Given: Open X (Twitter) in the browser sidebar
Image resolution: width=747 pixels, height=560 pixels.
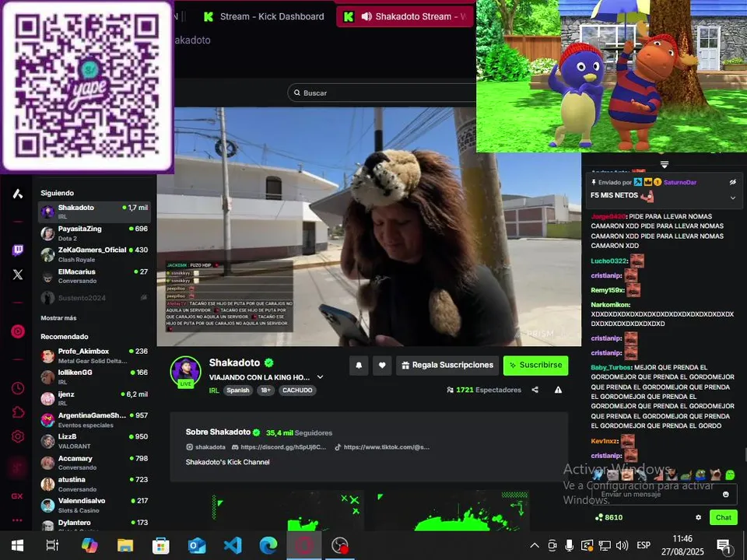Looking at the screenshot, I should 18,275.
